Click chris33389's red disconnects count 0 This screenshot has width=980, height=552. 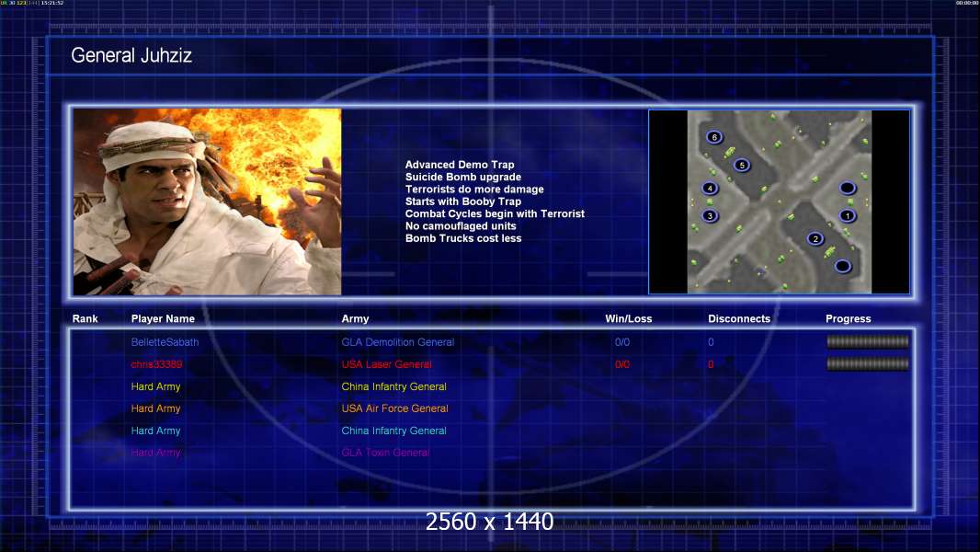[711, 364]
